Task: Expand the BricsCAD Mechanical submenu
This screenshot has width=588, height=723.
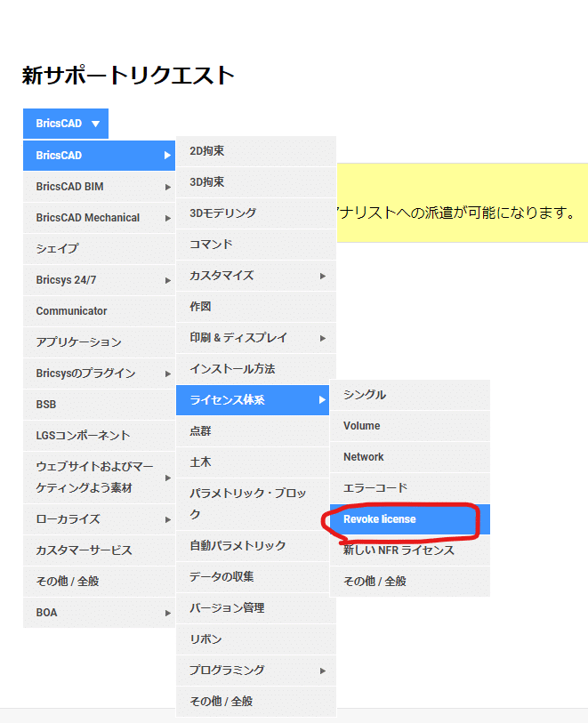Action: [x=99, y=218]
